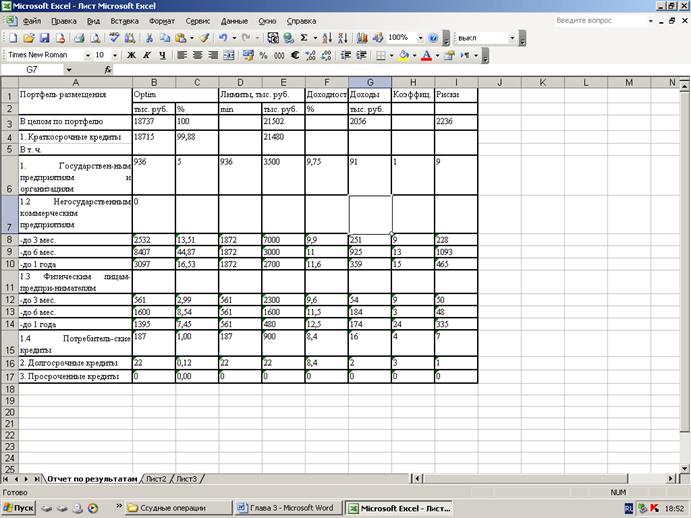Run the spelling check icon
Screen dimensions: 691x518
(x=114, y=38)
